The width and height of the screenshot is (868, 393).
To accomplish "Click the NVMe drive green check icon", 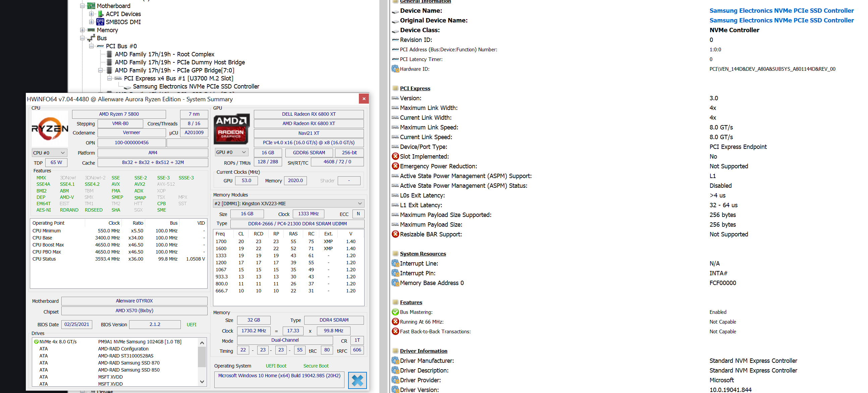I will pos(36,342).
